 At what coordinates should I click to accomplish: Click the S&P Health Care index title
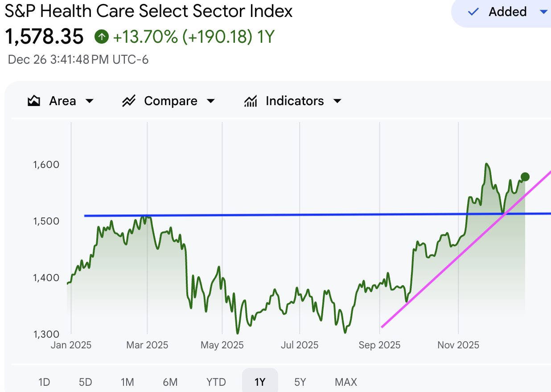pos(149,11)
